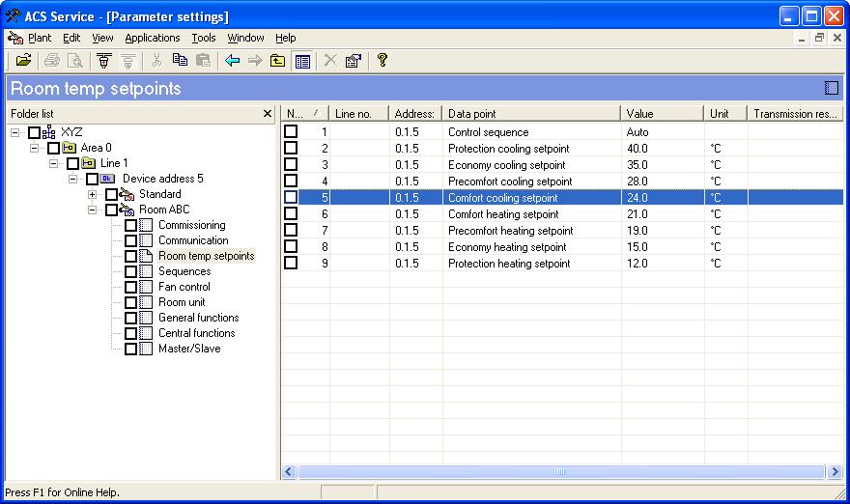Click the Open folder toolbar icon

coord(23,60)
